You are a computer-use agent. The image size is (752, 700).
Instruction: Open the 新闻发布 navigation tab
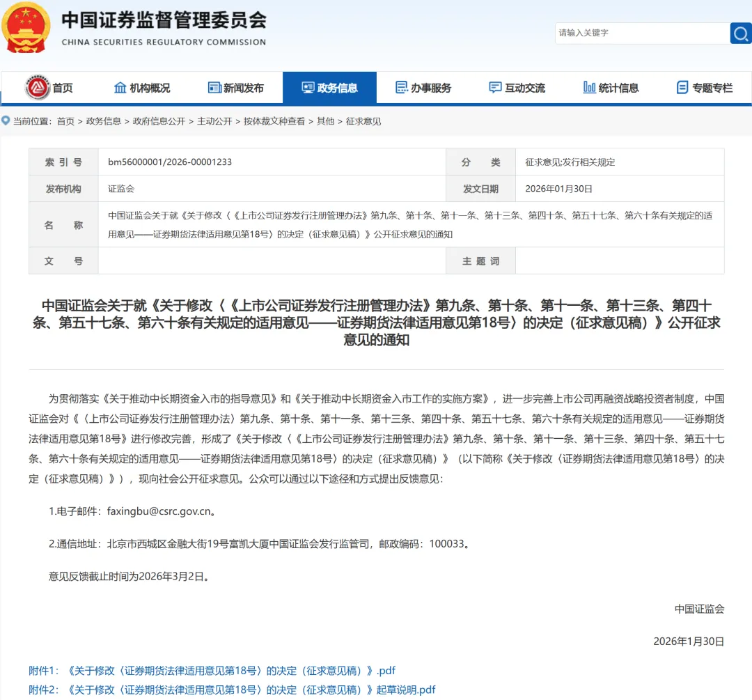[235, 88]
